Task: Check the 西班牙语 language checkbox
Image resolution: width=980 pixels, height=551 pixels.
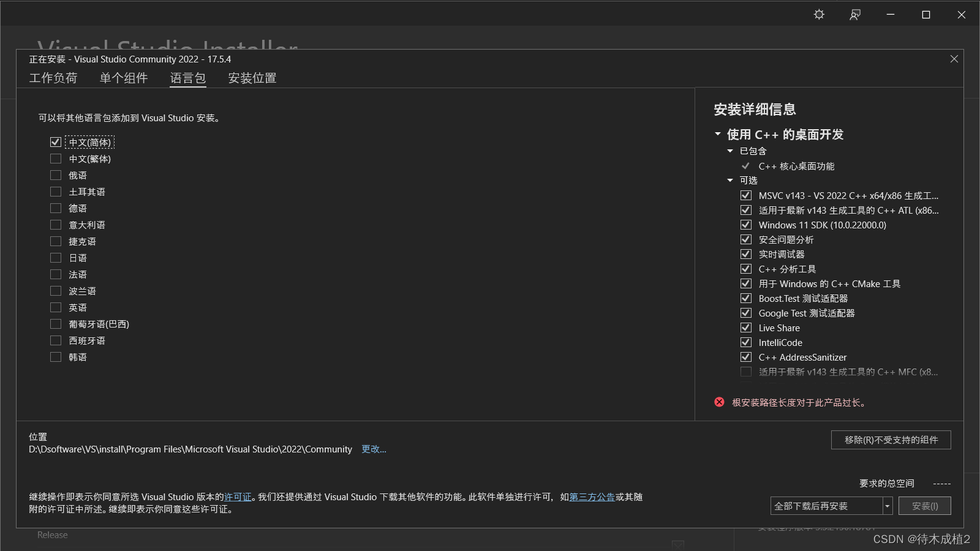Action: pos(56,340)
